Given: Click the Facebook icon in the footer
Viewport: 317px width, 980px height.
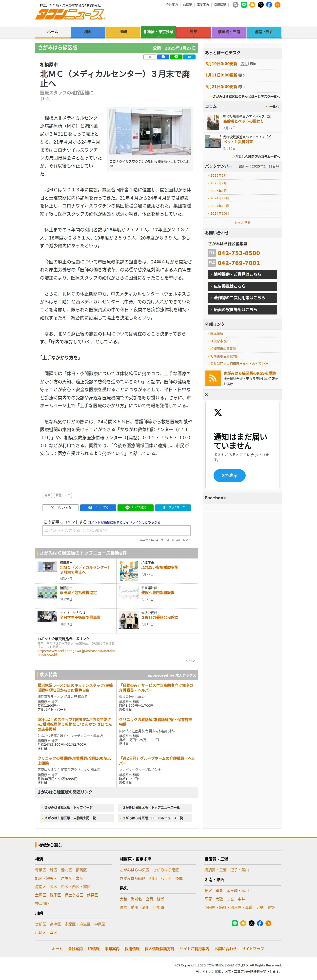Looking at the screenshot, I should (260, 923).
